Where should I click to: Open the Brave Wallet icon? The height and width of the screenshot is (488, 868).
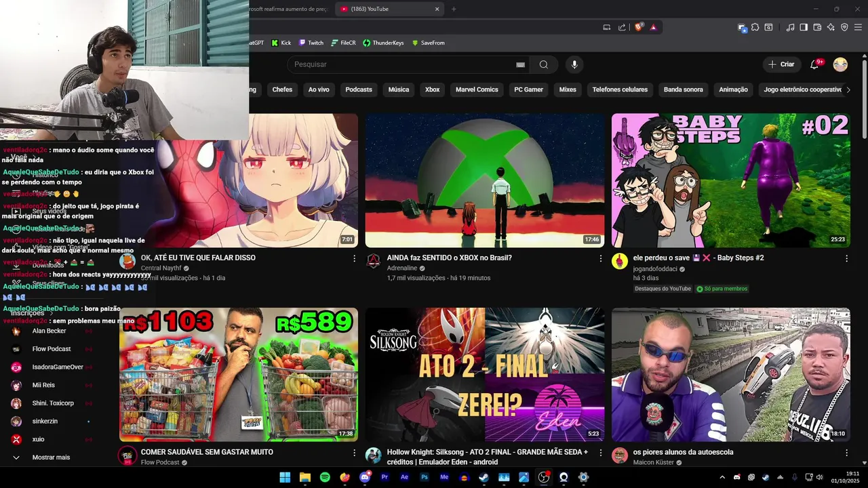click(817, 27)
